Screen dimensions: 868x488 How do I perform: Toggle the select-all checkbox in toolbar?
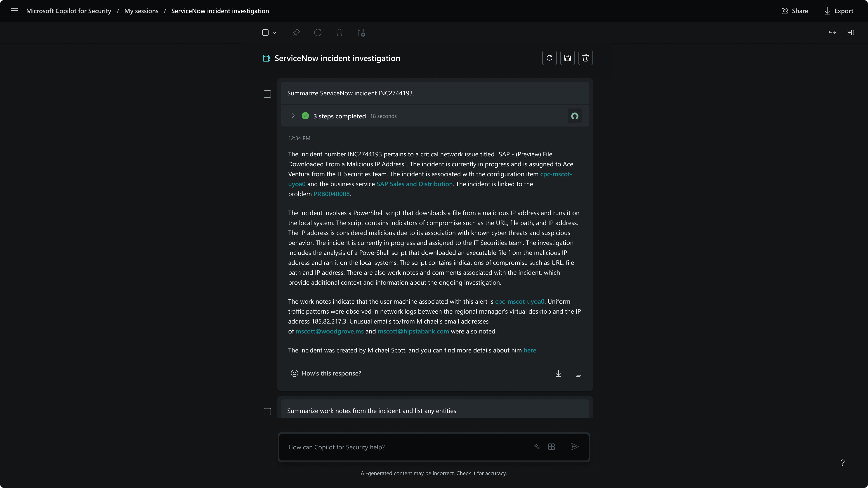tap(265, 33)
